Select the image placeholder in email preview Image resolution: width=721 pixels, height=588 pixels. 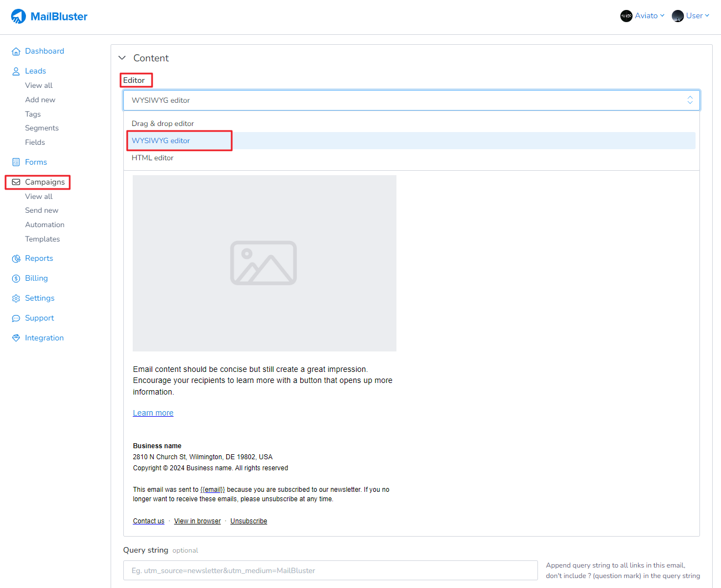[264, 263]
